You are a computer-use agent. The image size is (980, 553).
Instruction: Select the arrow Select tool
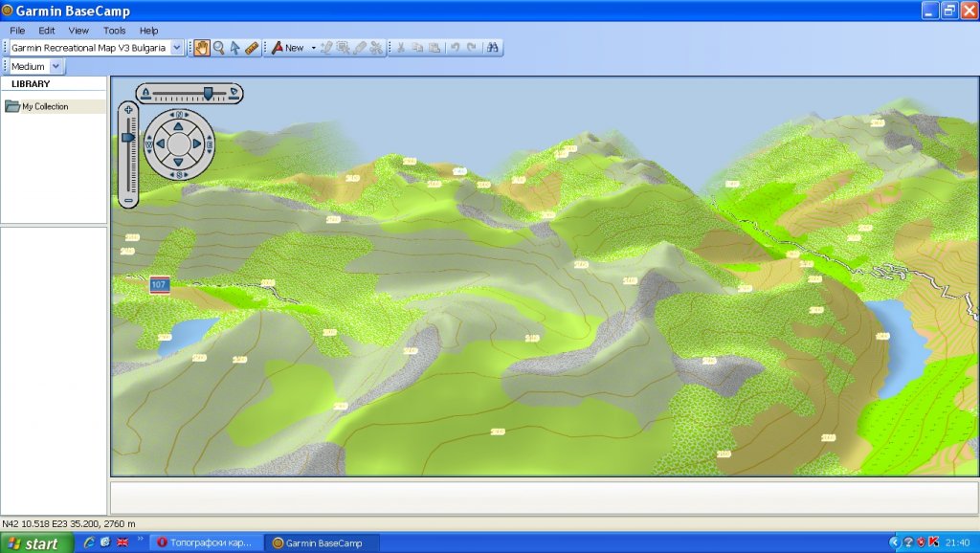[x=235, y=48]
